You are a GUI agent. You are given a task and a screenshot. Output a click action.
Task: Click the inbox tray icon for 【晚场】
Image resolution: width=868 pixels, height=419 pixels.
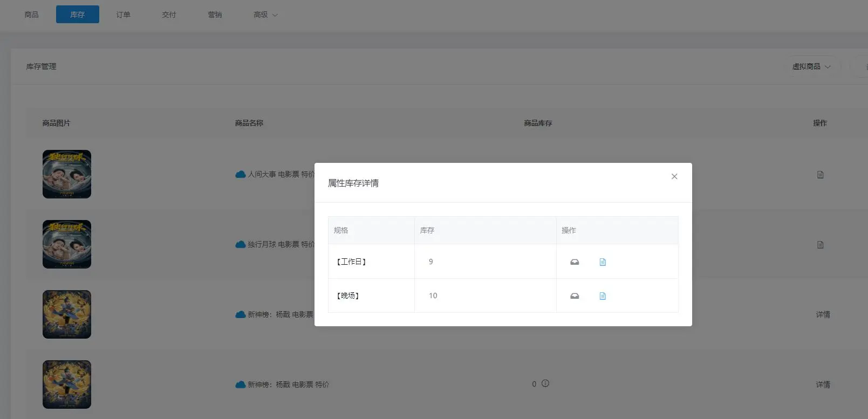(x=575, y=296)
